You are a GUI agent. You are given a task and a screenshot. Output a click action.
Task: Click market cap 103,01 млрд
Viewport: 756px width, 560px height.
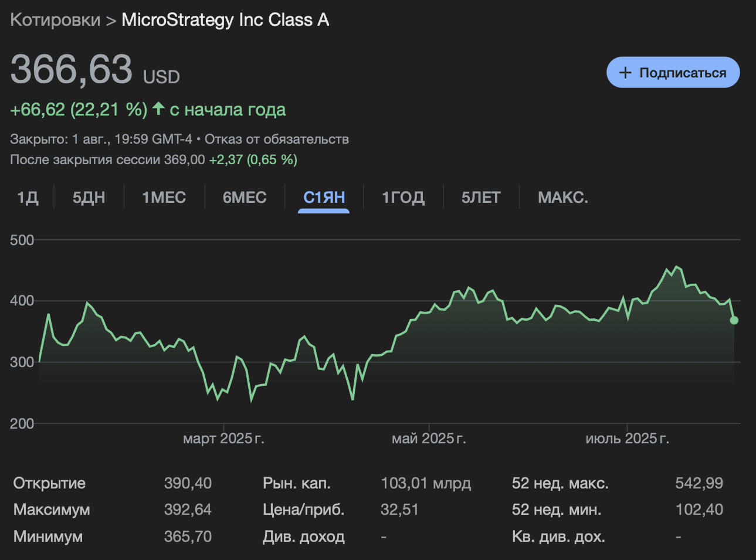[x=426, y=483]
